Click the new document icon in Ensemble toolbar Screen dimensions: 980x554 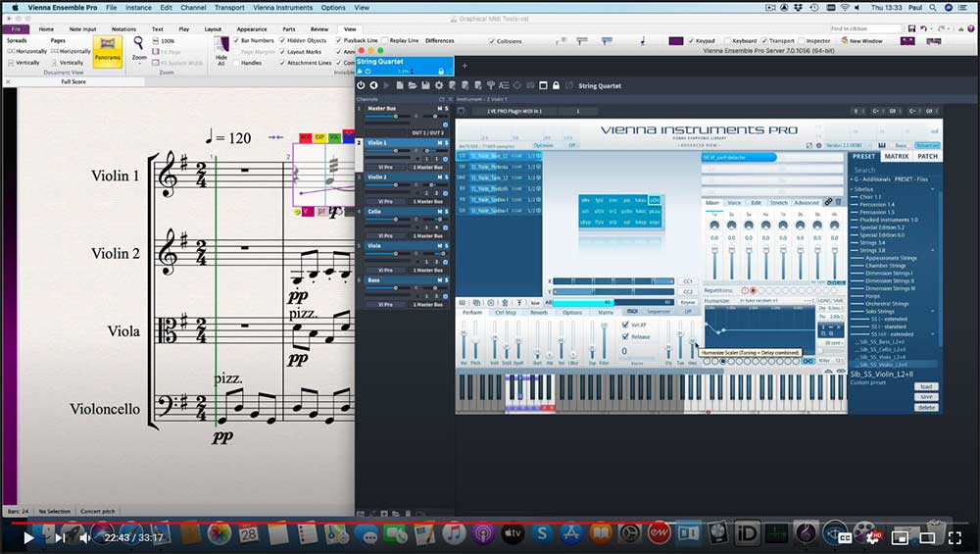[x=400, y=85]
